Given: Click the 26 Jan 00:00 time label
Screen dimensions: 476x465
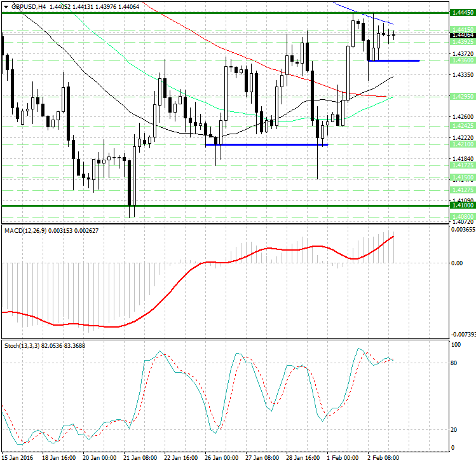Looking at the screenshot, I should coord(221,458).
